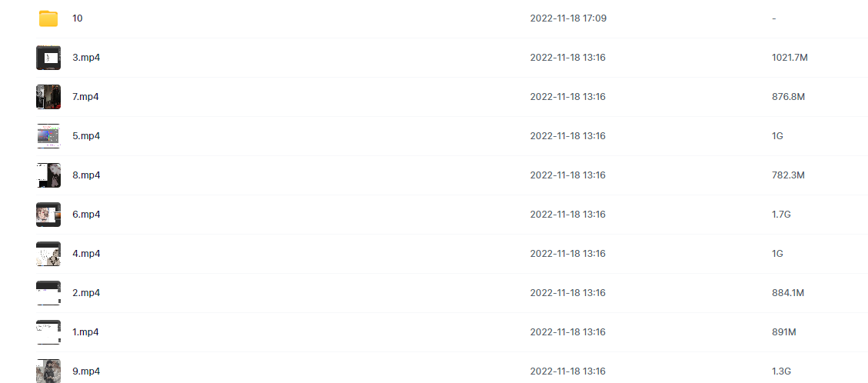Open the 1.mp4 thumbnail preview
Screen dimensions: 868x383
(x=48, y=333)
